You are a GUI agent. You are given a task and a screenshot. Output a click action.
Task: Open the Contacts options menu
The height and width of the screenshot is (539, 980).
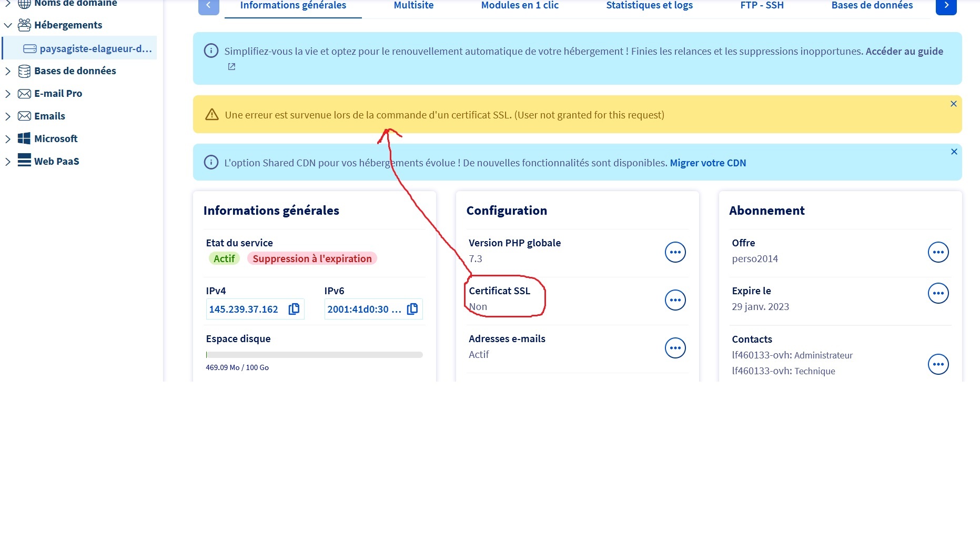click(938, 364)
